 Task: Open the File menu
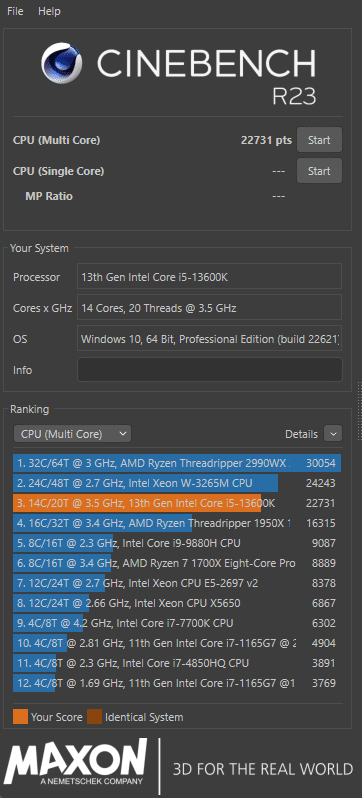click(15, 11)
